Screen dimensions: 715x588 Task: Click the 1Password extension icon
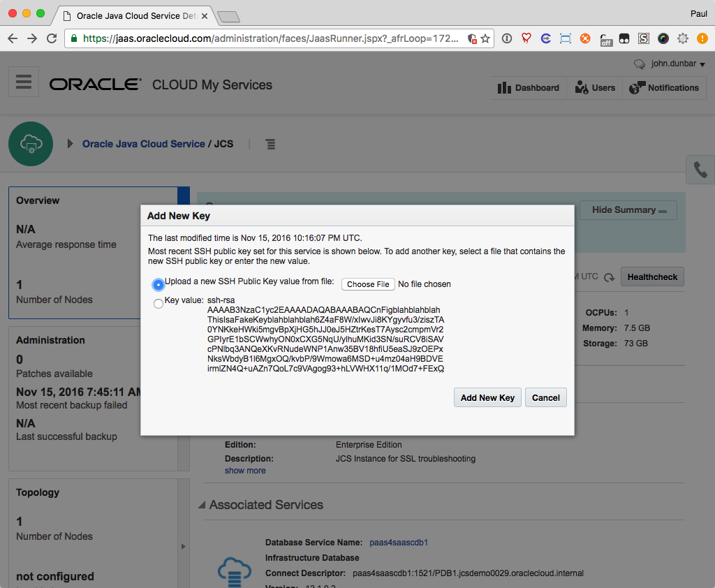(x=507, y=39)
